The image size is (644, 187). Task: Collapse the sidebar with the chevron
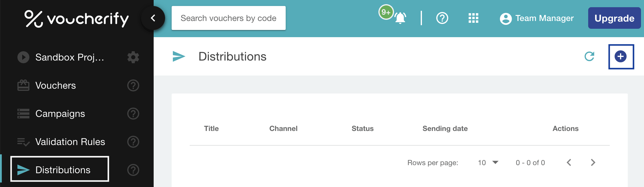click(153, 18)
